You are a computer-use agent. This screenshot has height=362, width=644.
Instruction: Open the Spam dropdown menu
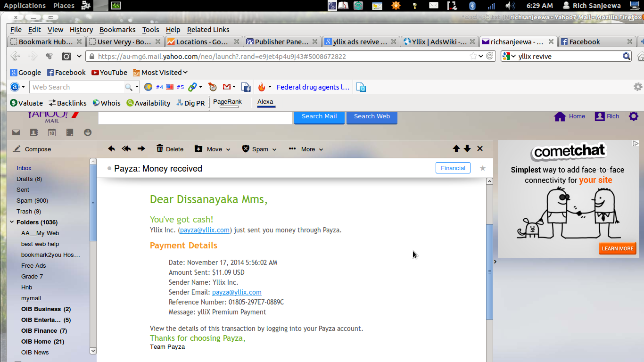pyautogui.click(x=259, y=149)
